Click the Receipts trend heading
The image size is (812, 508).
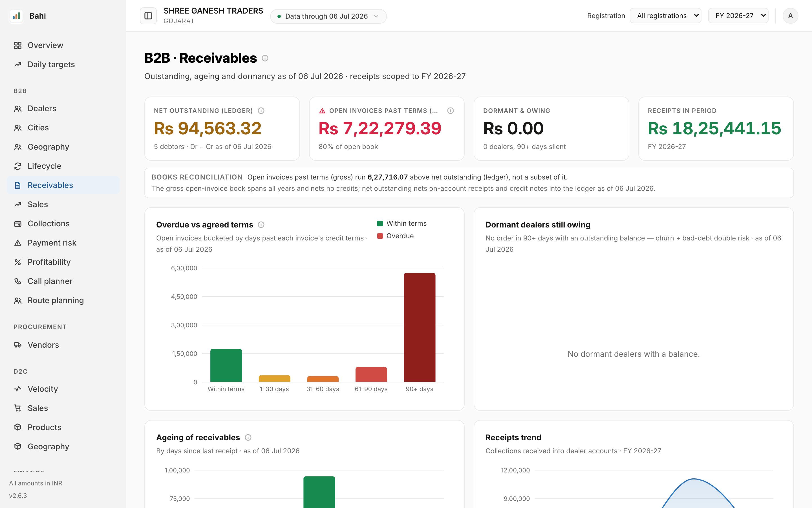pyautogui.click(x=513, y=437)
